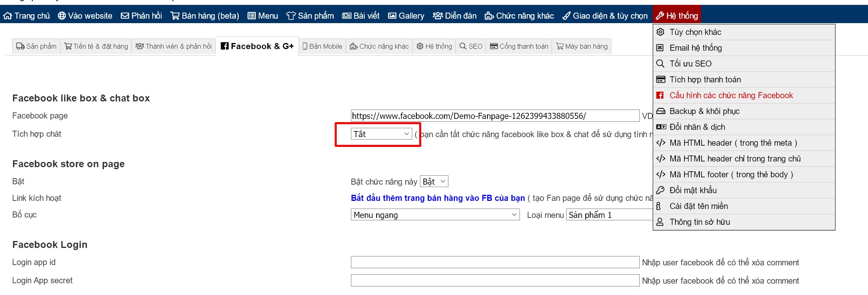The width and height of the screenshot is (868, 295).
Task: Select Cài đặt tên miền menu entry
Action: (744, 206)
